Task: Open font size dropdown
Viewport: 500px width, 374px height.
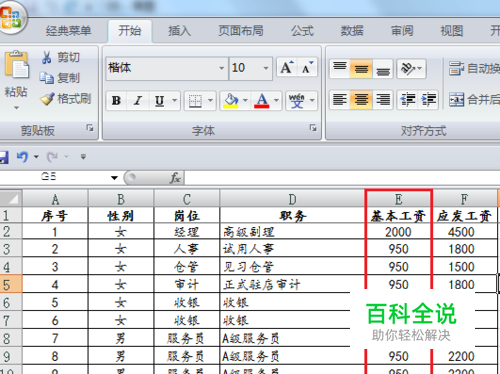Action: click(266, 68)
